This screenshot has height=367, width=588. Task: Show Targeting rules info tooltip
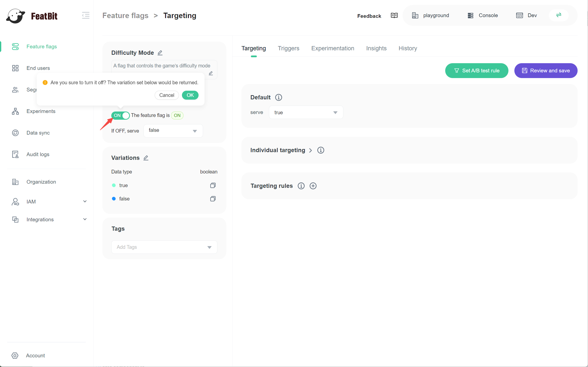coord(301,186)
